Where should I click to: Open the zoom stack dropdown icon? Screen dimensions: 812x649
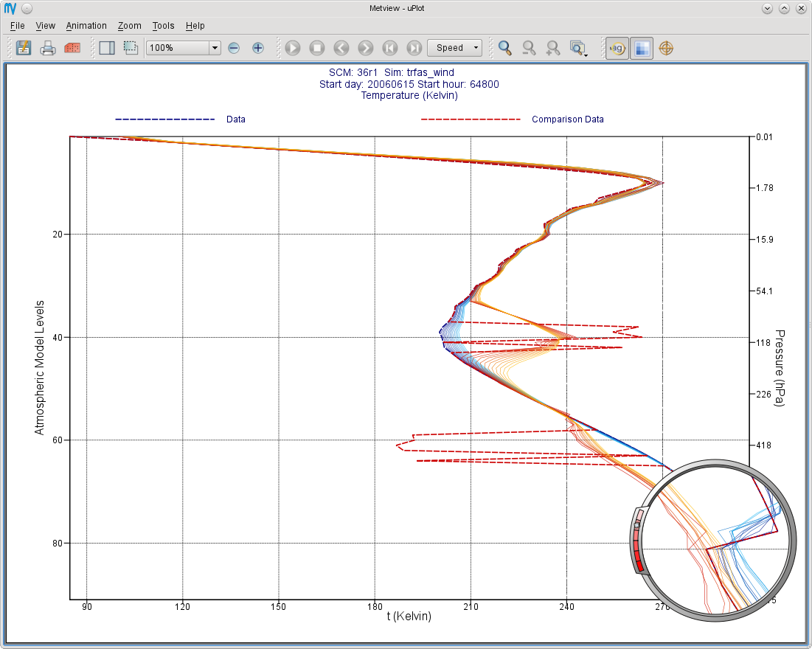coord(578,48)
